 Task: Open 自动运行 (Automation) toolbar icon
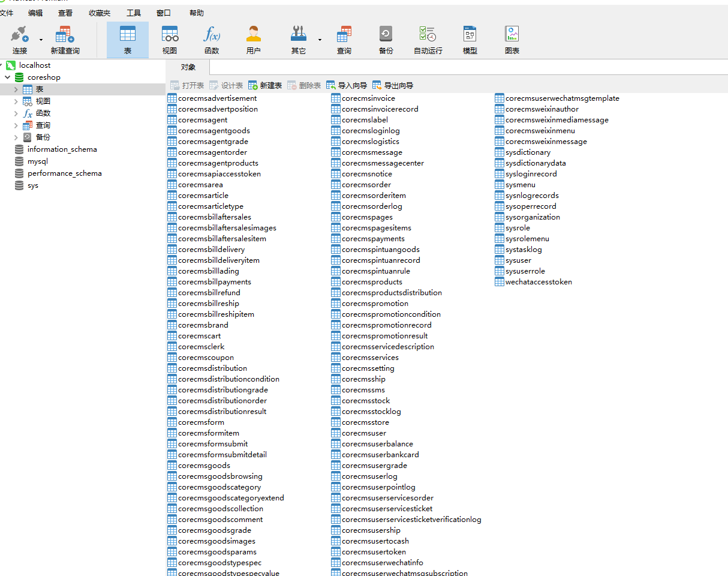428,40
